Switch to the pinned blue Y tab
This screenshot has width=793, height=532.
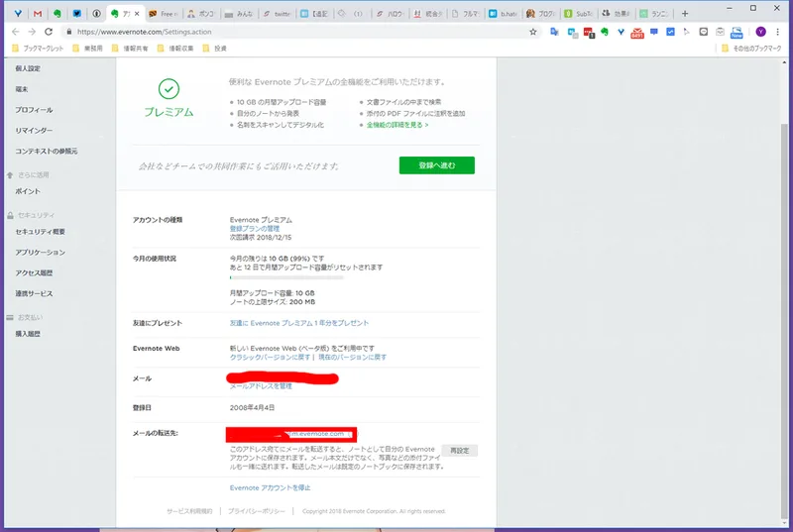click(x=18, y=14)
